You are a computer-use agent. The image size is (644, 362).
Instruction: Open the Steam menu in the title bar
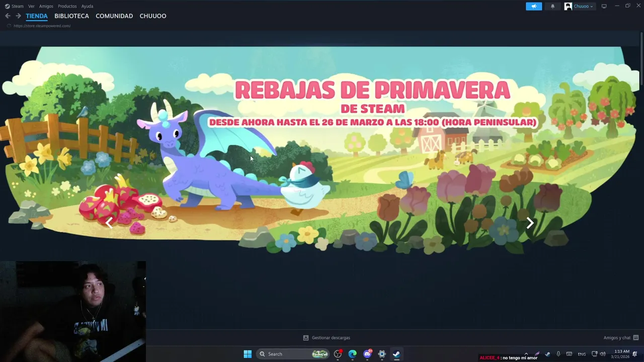[x=15, y=6]
